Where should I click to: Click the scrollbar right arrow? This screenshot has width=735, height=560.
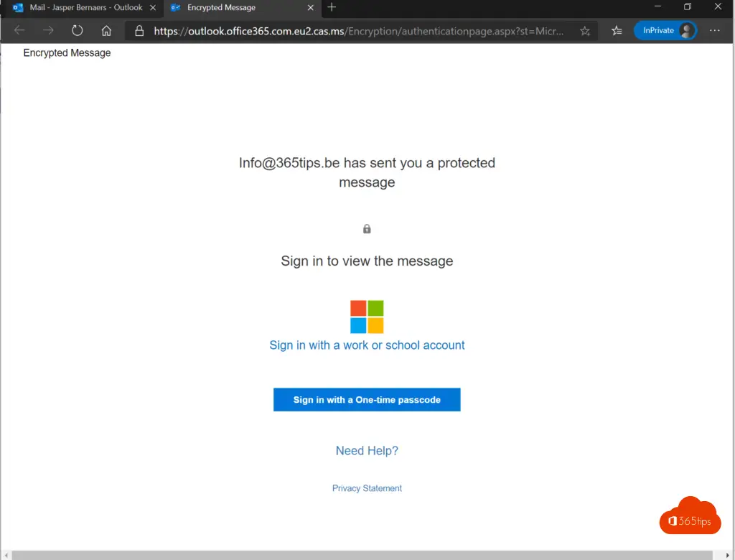(728, 555)
